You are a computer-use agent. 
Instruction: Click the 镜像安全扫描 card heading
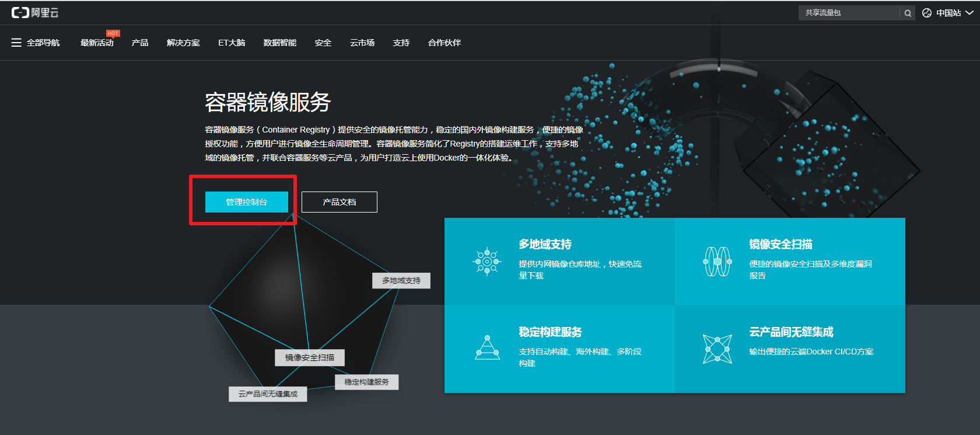tap(781, 244)
